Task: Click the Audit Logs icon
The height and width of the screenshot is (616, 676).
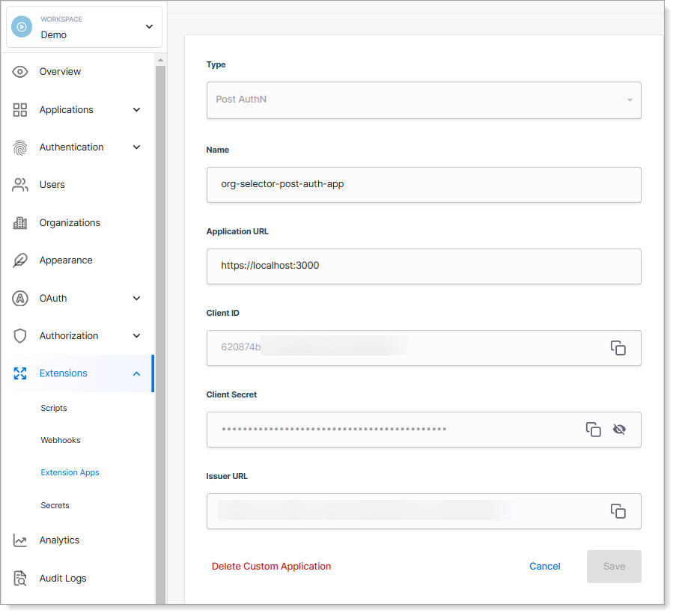Action: click(x=20, y=579)
